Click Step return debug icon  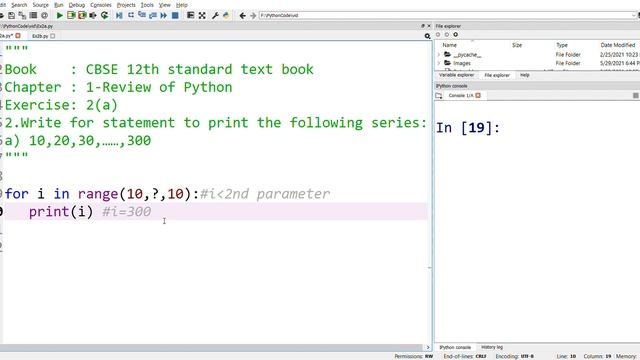click(x=153, y=15)
